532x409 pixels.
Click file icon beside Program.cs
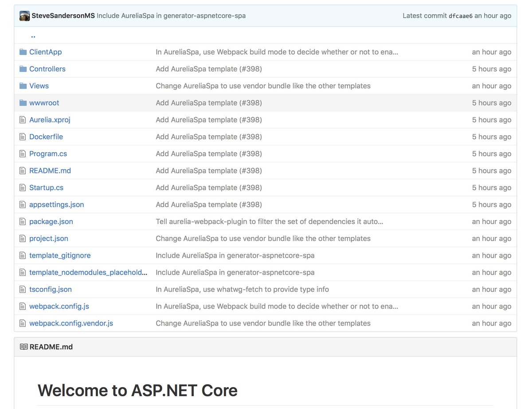[23, 153]
